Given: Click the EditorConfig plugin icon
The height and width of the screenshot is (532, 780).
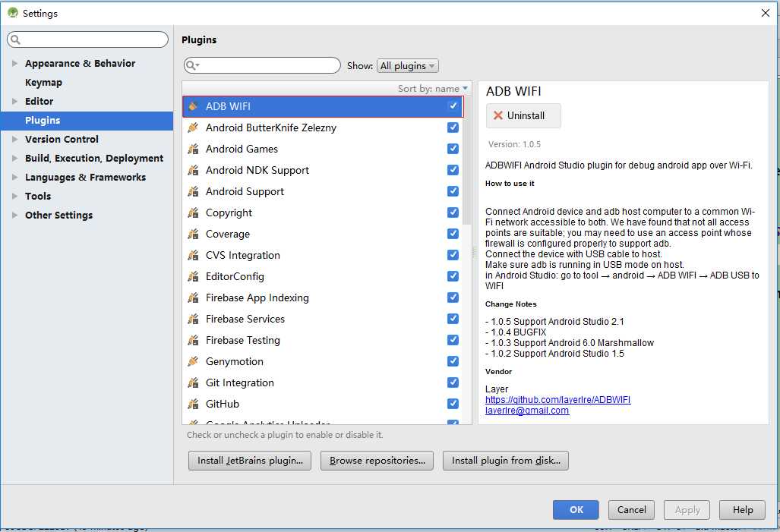Looking at the screenshot, I should [x=193, y=276].
